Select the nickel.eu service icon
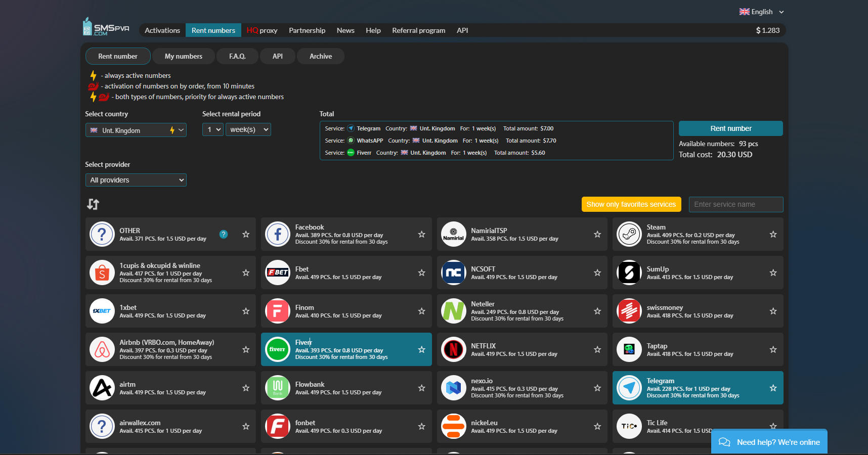Image resolution: width=868 pixels, height=455 pixels. [454, 426]
